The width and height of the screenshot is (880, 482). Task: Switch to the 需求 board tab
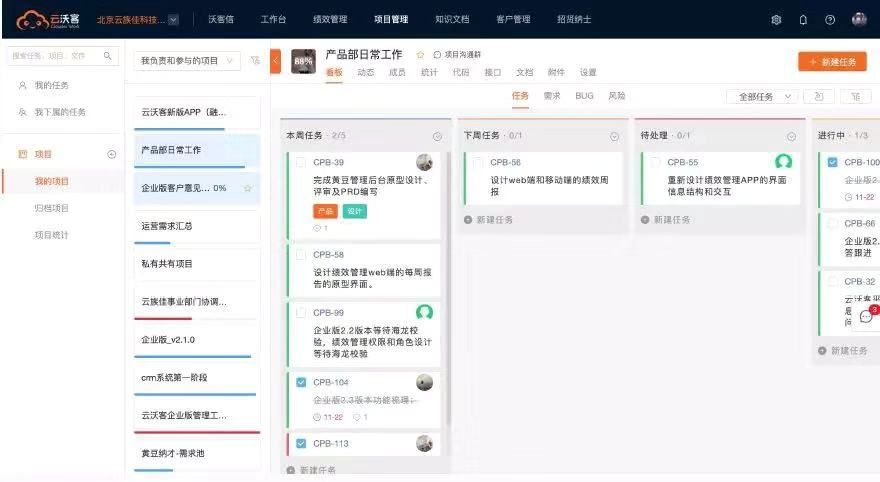pyautogui.click(x=552, y=96)
